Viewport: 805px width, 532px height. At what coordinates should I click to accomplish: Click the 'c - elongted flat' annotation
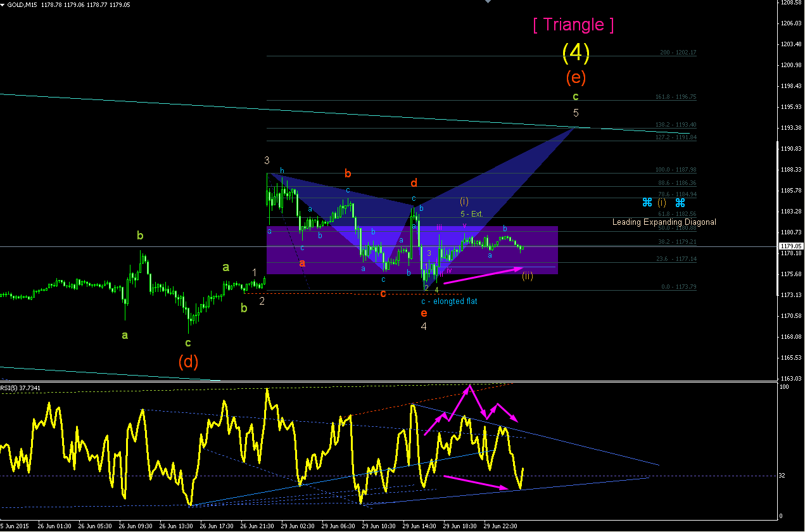click(x=450, y=301)
